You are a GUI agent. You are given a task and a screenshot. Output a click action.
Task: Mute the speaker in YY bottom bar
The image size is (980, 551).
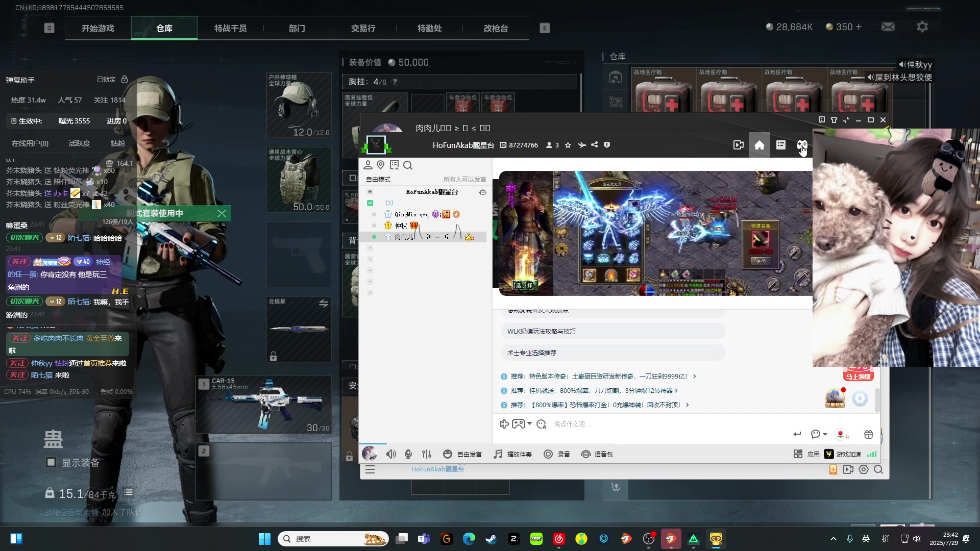tap(391, 454)
